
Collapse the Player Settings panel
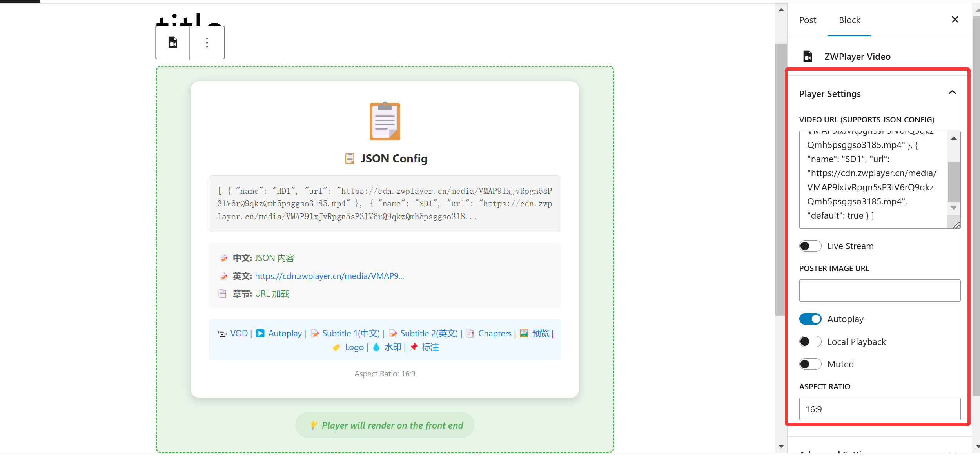coord(952,93)
